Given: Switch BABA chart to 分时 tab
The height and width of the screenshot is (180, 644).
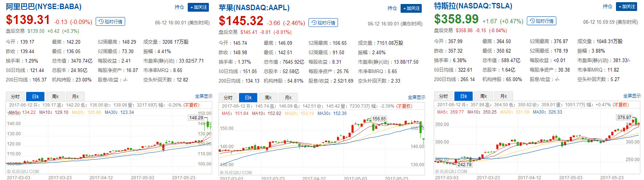Looking at the screenshot, I should point(15,96).
